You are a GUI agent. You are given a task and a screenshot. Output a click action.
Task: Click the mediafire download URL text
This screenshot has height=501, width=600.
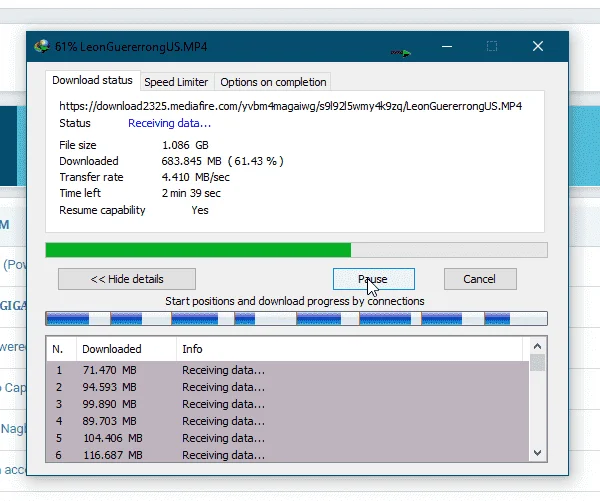[x=290, y=106]
